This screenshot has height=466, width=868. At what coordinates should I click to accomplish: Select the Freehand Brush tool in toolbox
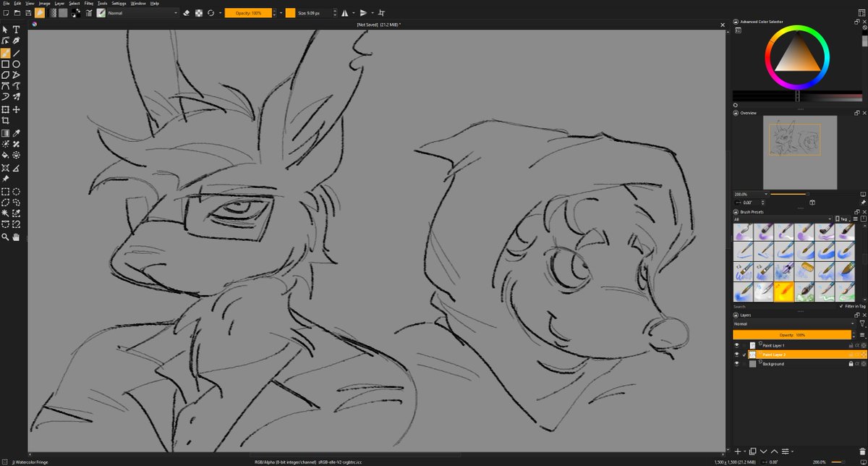pyautogui.click(x=5, y=53)
